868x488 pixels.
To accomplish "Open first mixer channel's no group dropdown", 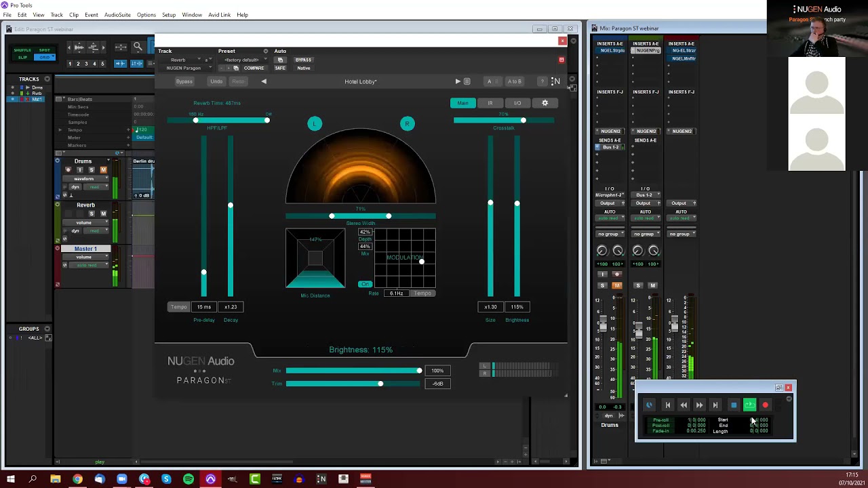I will (x=609, y=234).
